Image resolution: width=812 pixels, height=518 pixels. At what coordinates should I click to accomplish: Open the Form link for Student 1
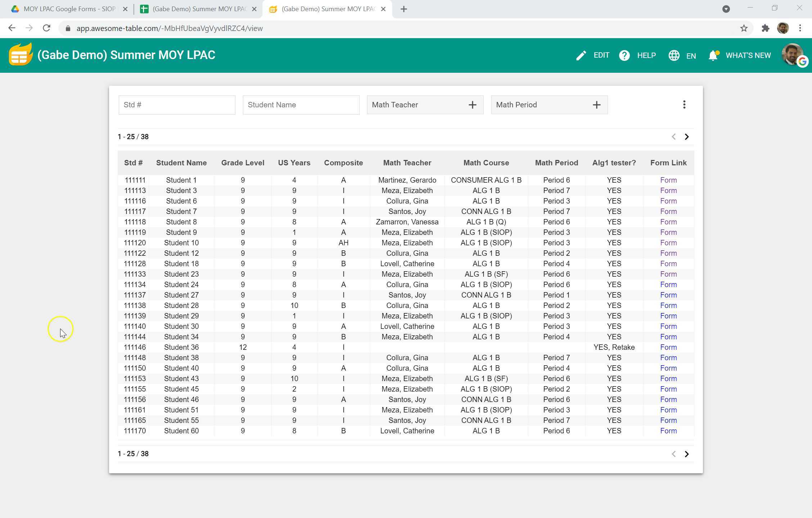tap(668, 180)
